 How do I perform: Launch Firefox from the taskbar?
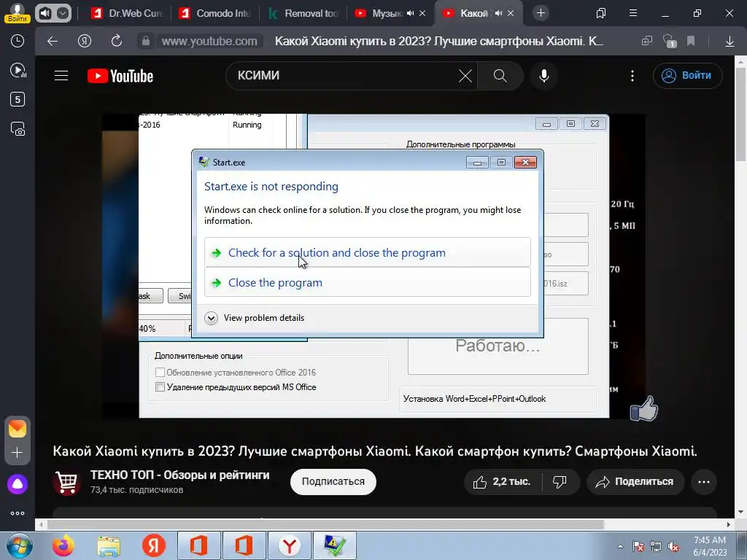[x=63, y=545]
